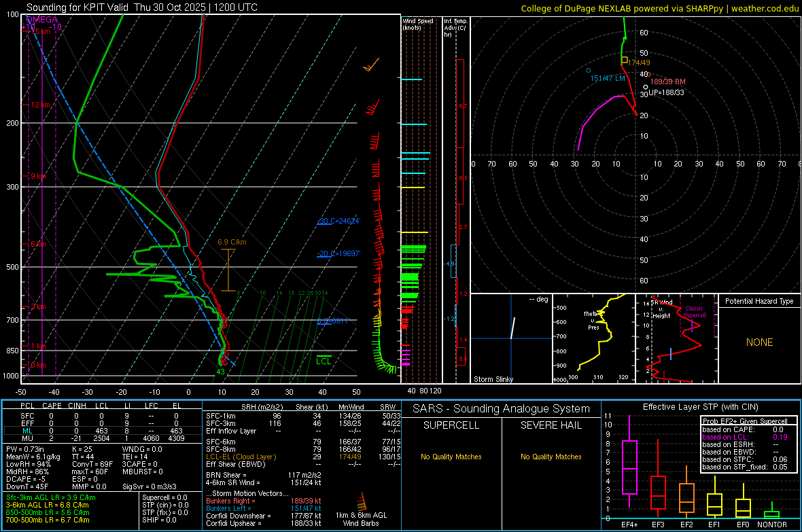Click the 'based on STP_fixed:' row
802x532 pixels.
point(745,467)
